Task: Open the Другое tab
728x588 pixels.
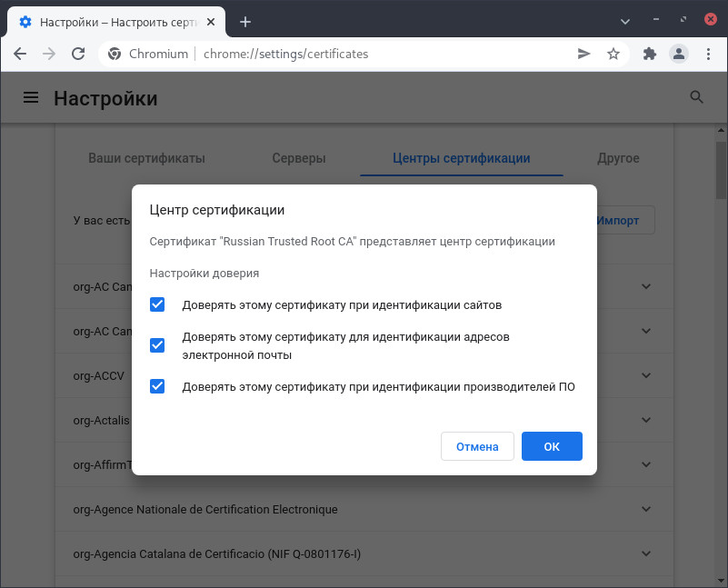Action: 618,157
